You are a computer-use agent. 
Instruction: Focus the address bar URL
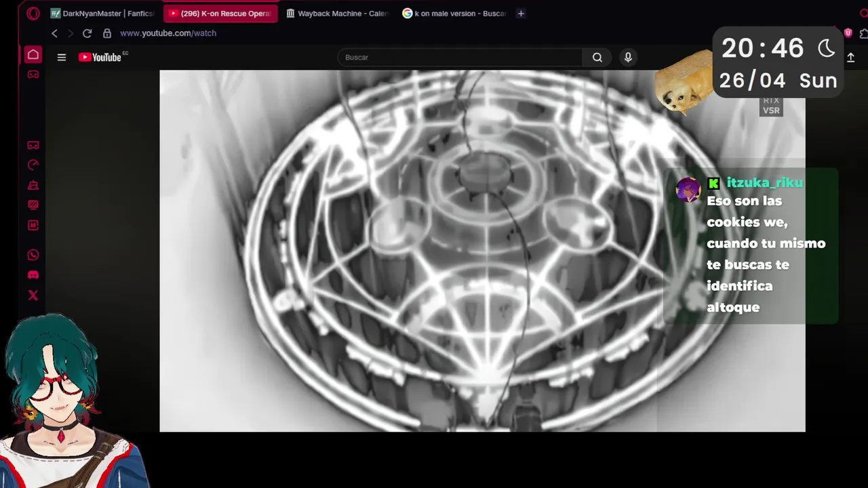168,33
